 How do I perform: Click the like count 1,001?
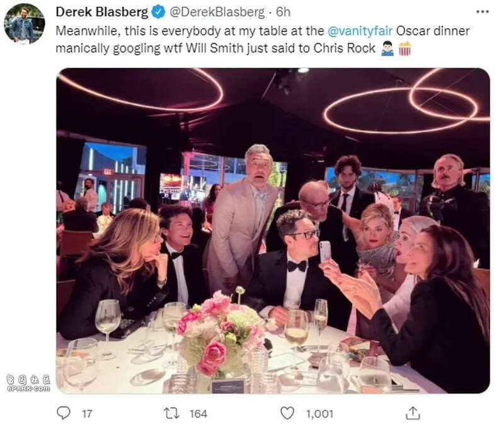pyautogui.click(x=319, y=414)
